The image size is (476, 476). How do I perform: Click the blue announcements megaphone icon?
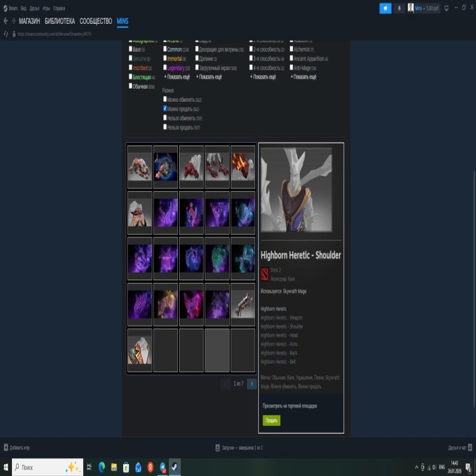coord(386,8)
